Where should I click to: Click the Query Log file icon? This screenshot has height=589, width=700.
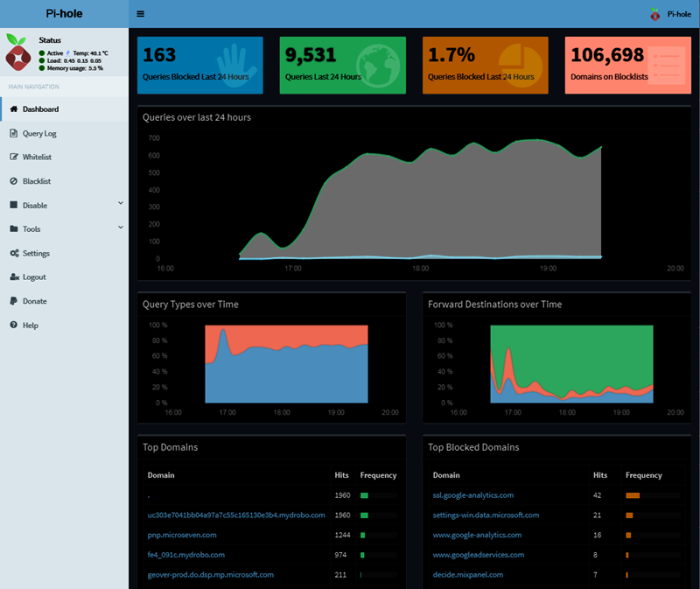(14, 133)
